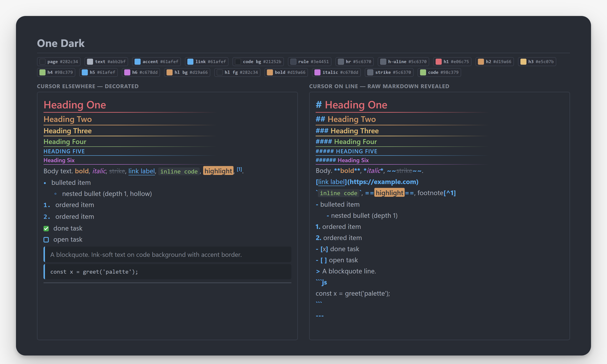607x364 pixels.
Task: Click the '- [ ] open task' raw line
Action: tap(337, 260)
